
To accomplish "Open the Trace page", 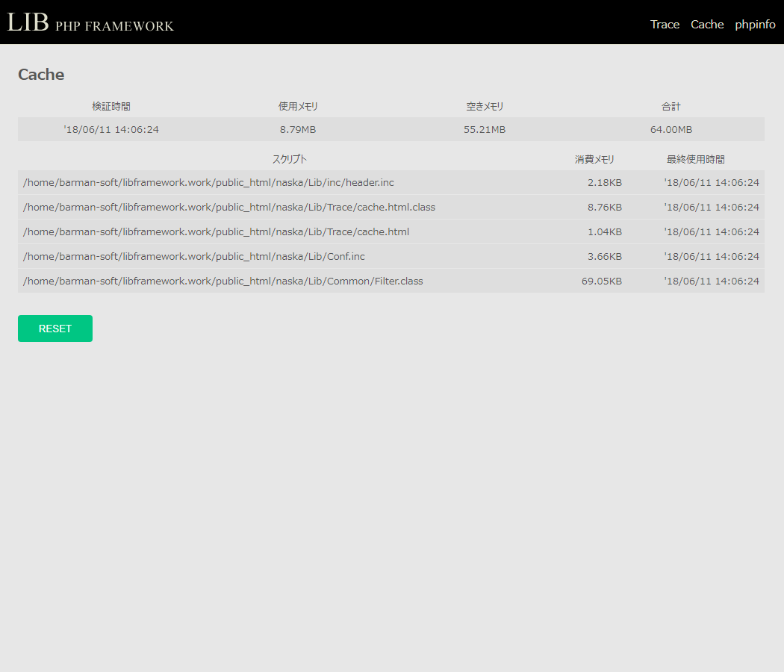I will point(665,25).
